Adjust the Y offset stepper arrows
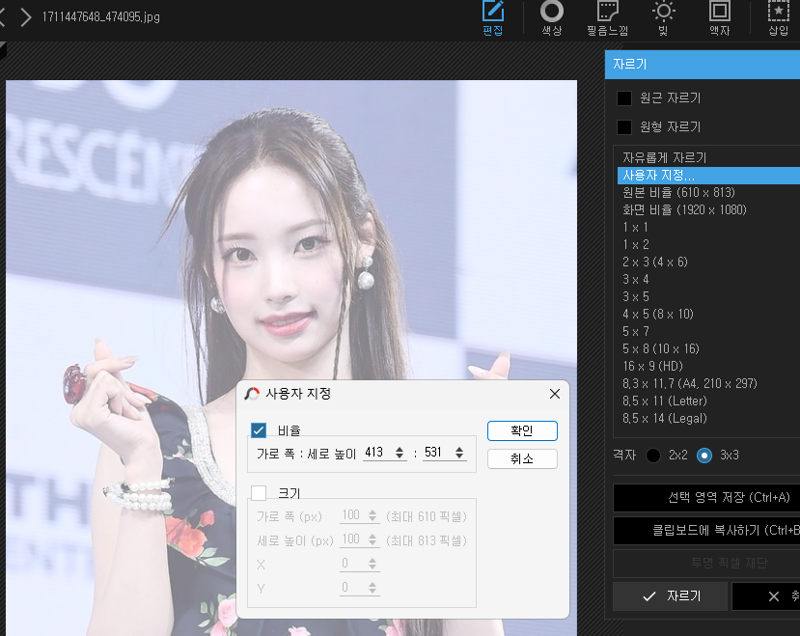 (x=372, y=588)
